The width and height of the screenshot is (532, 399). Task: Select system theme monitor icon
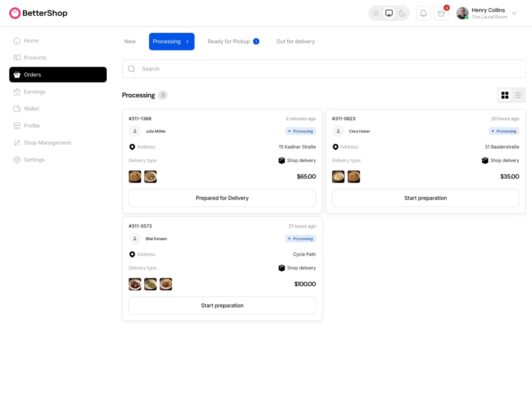click(x=389, y=13)
